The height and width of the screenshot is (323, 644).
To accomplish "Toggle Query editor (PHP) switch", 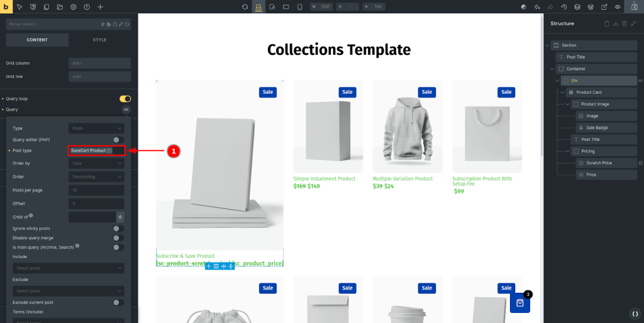I will click(x=118, y=140).
